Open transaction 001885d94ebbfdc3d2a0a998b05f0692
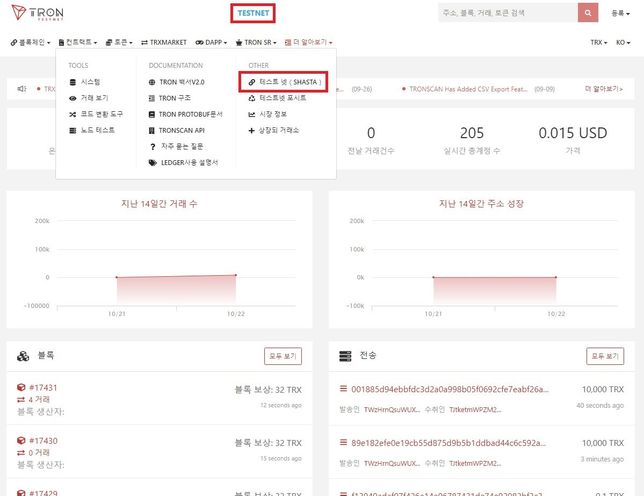644x496 pixels. click(x=450, y=389)
